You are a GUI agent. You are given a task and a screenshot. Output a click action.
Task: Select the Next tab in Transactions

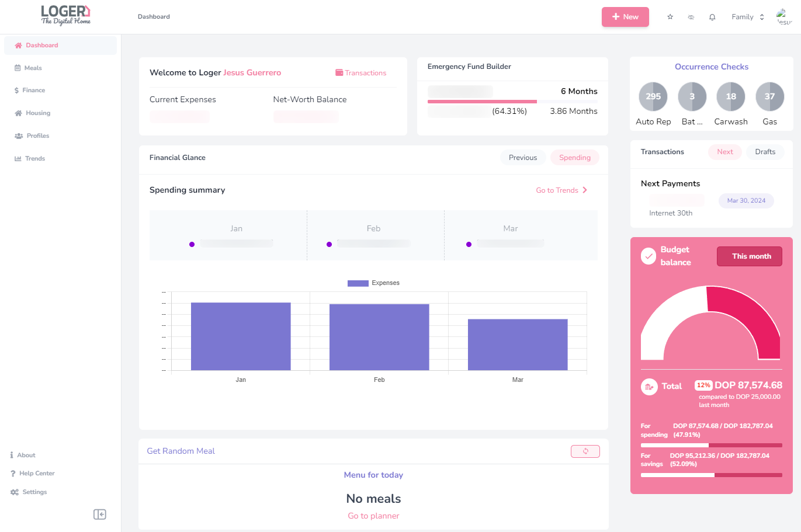(725, 152)
